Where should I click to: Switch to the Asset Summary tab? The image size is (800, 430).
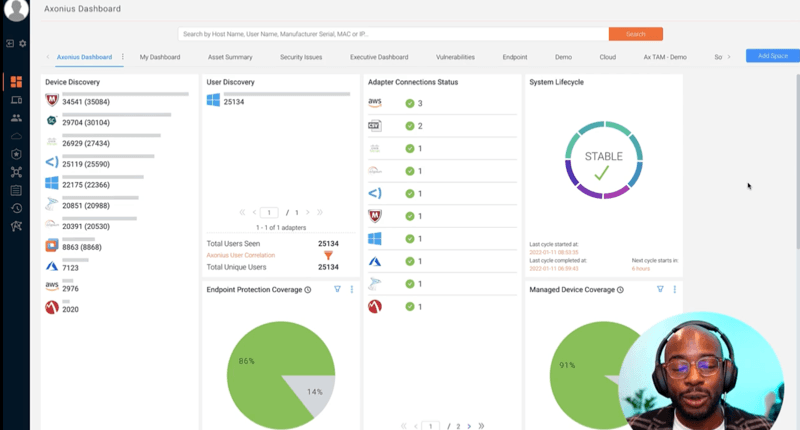coord(230,57)
